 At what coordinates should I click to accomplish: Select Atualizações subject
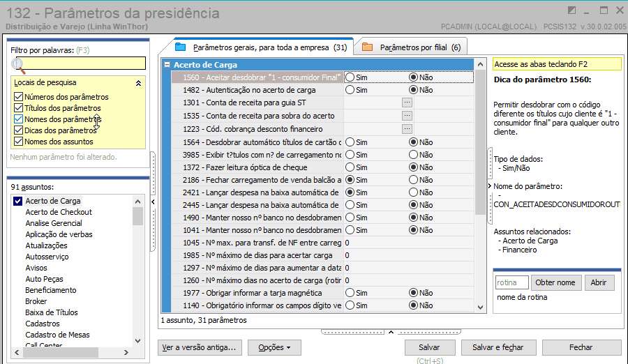46,245
